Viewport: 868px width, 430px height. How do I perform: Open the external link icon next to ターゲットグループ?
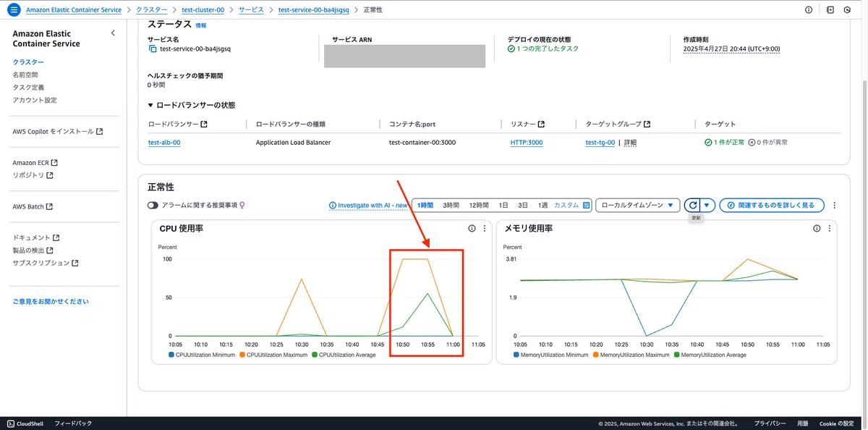[x=647, y=125]
